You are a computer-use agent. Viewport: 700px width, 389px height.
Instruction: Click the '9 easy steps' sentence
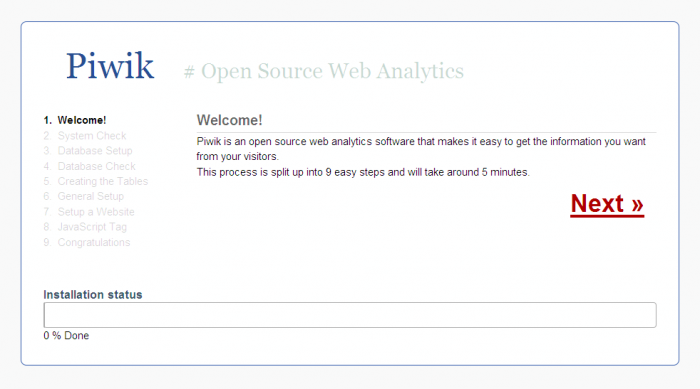coord(363,172)
